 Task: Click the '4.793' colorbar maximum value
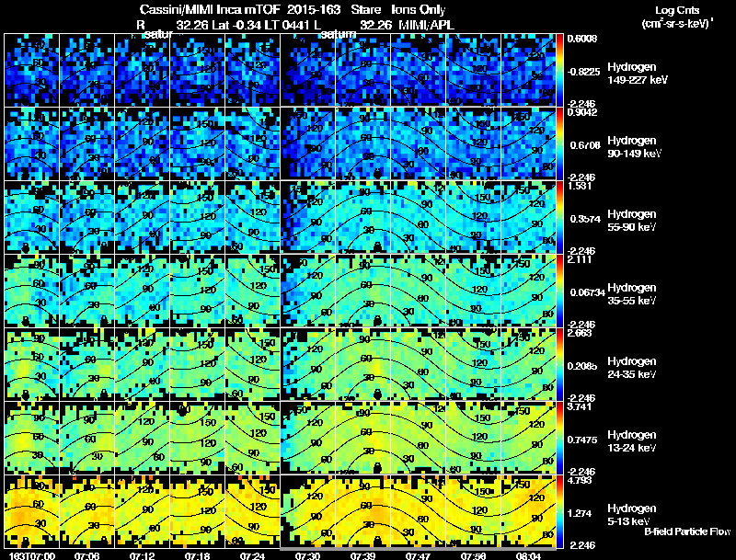tap(580, 480)
